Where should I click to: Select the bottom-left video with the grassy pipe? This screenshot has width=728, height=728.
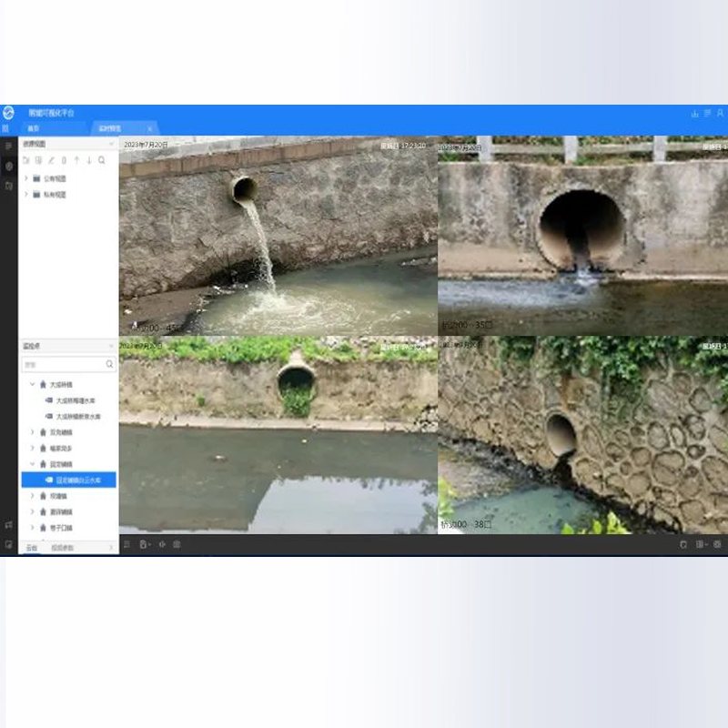[278, 435]
